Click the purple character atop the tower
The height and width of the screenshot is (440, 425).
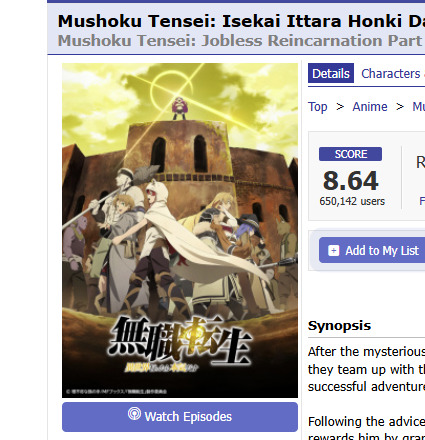coord(179,108)
